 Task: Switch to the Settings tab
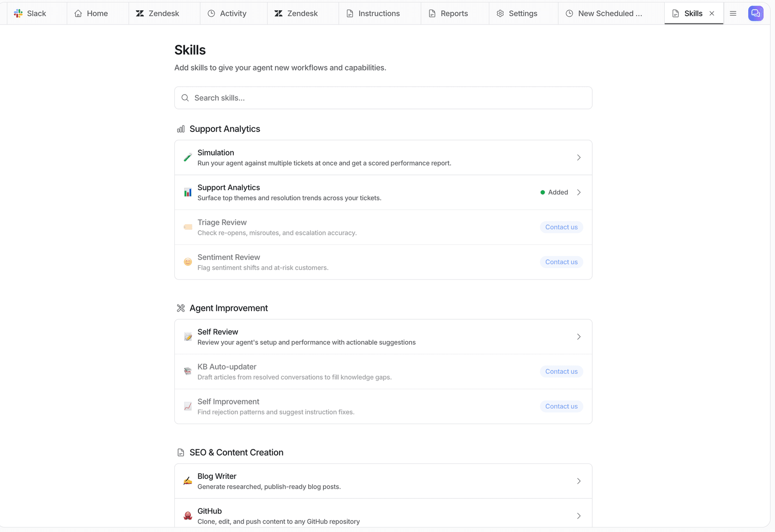[x=523, y=13]
